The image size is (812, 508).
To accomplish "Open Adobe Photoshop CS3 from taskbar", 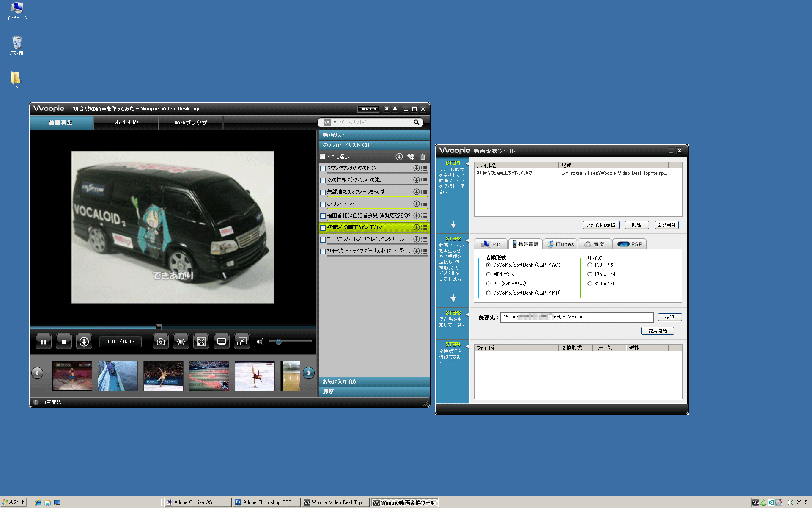I will pyautogui.click(x=266, y=502).
